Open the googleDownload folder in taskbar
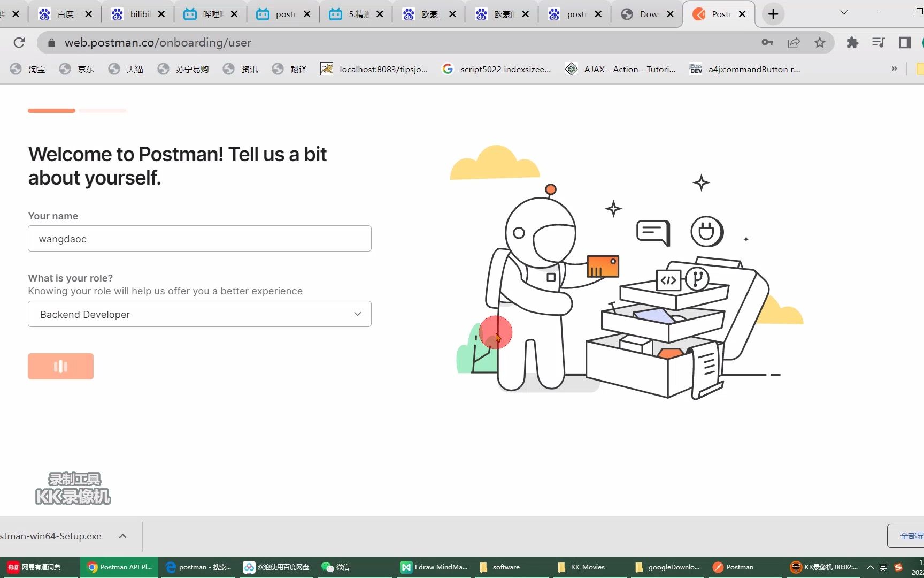 pos(667,567)
